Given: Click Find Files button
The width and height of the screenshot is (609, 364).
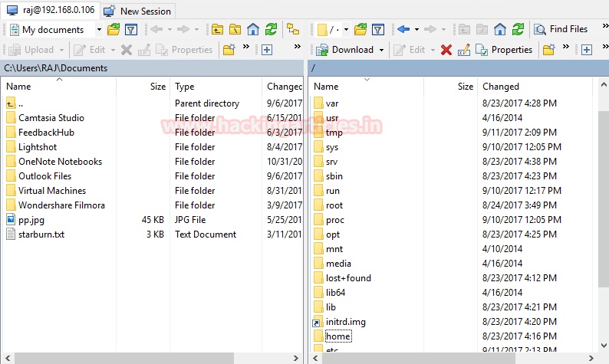Looking at the screenshot, I should [x=561, y=29].
